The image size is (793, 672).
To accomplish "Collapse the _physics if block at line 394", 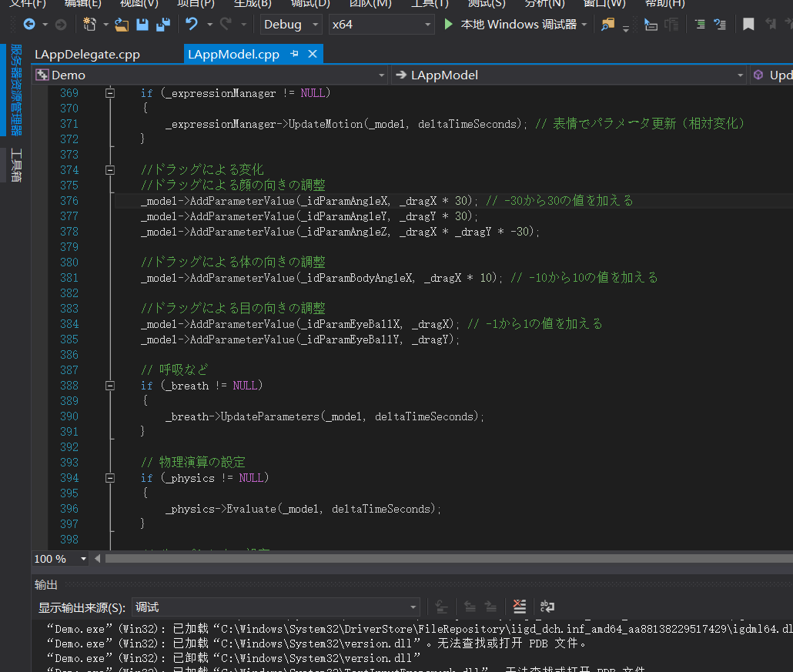I will click(110, 478).
